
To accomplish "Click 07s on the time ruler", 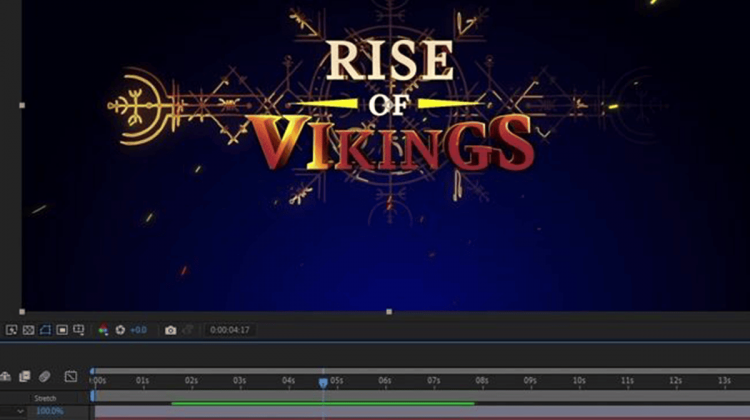I will click(x=434, y=381).
